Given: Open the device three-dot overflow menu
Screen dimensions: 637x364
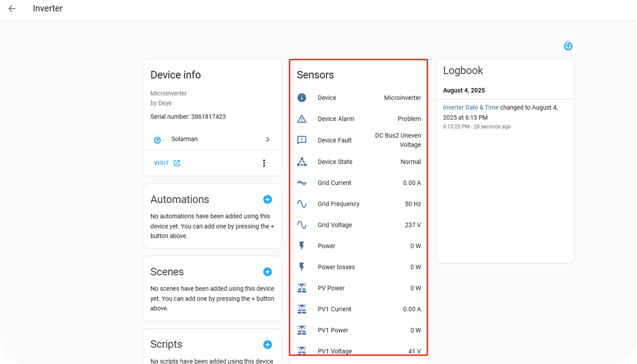Looking at the screenshot, I should (264, 163).
